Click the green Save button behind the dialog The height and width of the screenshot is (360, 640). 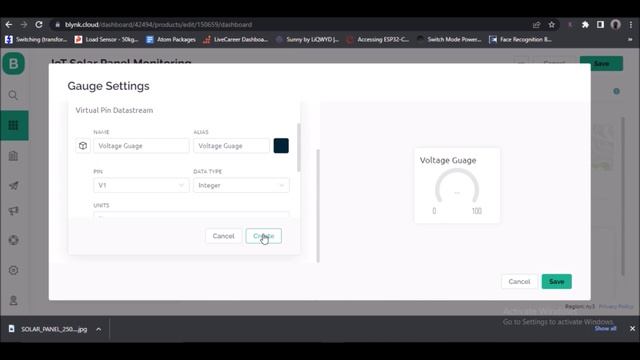[601, 63]
